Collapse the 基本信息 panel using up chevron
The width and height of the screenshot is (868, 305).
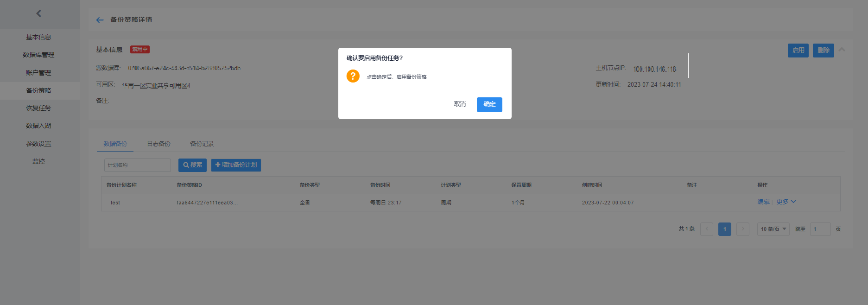842,50
